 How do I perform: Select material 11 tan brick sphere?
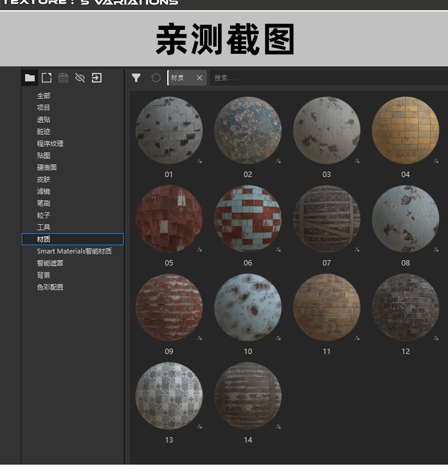point(327,307)
